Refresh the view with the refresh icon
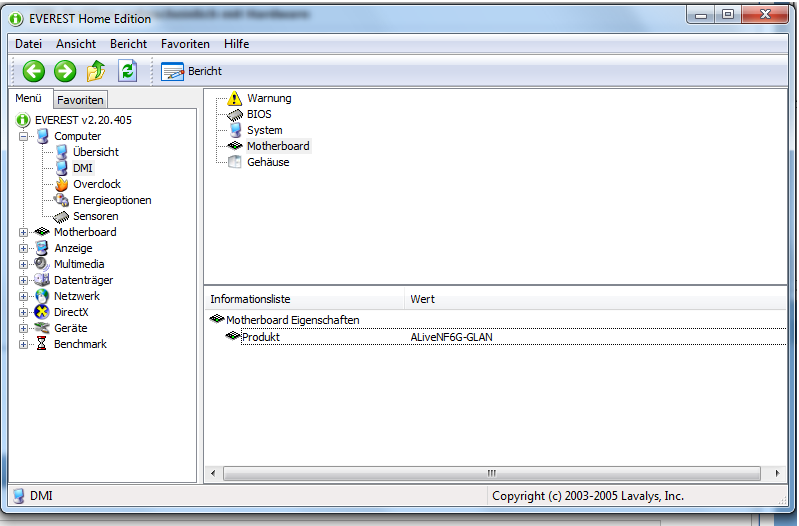 click(x=127, y=71)
